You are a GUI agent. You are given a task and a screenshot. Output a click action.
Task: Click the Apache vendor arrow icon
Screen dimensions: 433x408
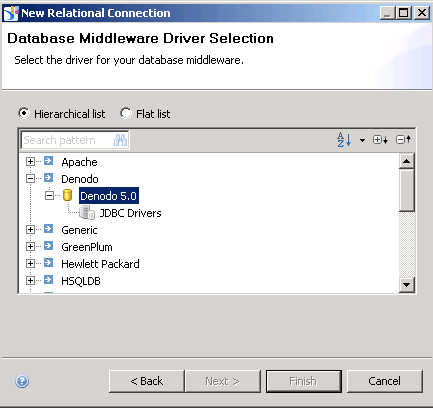(x=49, y=161)
